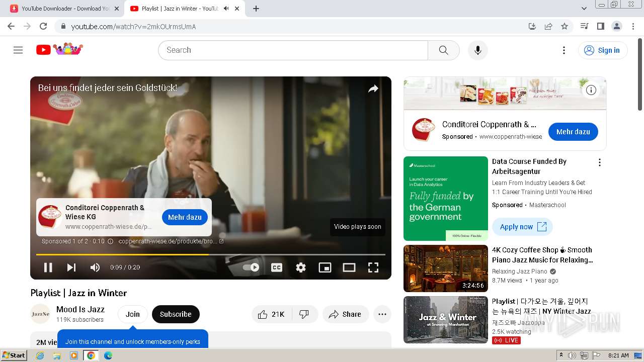Launch Internet Explorer from taskbar

[x=40, y=355]
